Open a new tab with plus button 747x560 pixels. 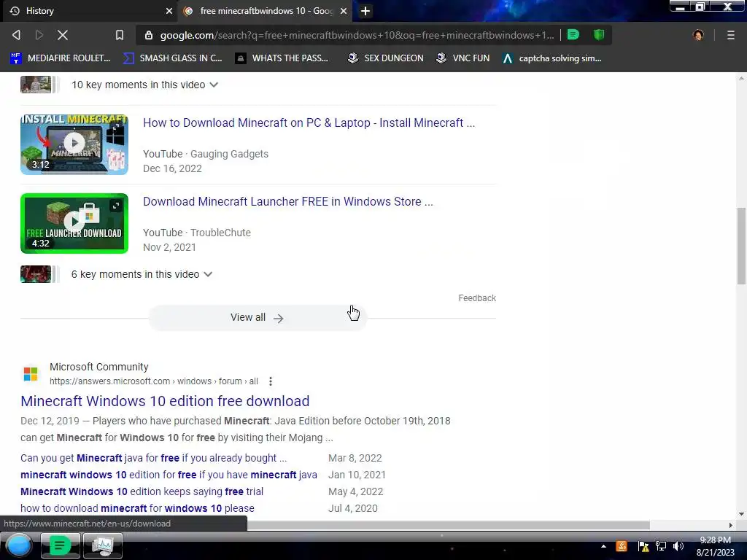pos(365,11)
